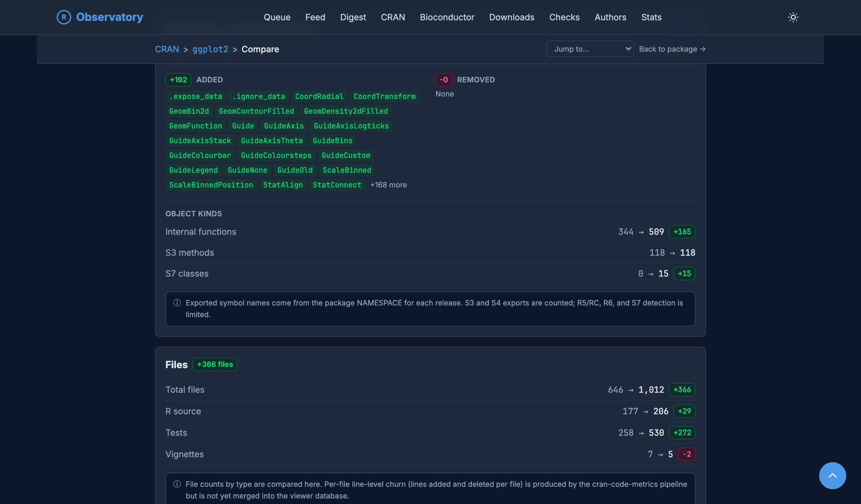Open the Checks nav item
Screen dimensions: 861x504
pyautogui.click(x=564, y=17)
